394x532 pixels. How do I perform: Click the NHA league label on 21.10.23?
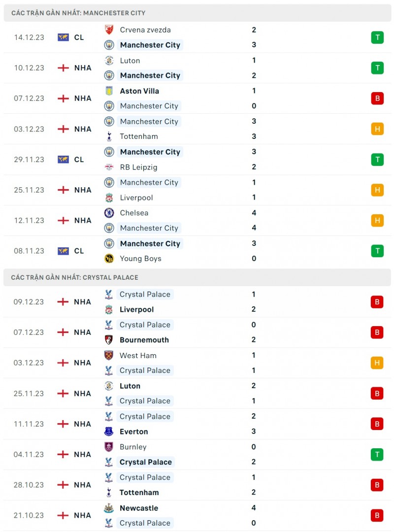83,515
